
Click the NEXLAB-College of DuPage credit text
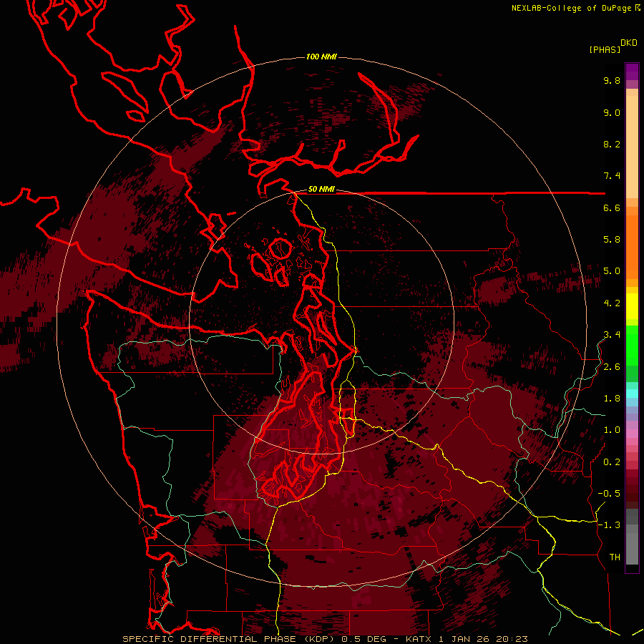[x=571, y=8]
